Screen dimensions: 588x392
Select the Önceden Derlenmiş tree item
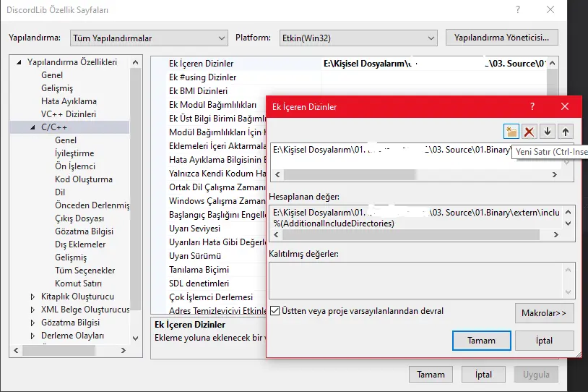92,205
